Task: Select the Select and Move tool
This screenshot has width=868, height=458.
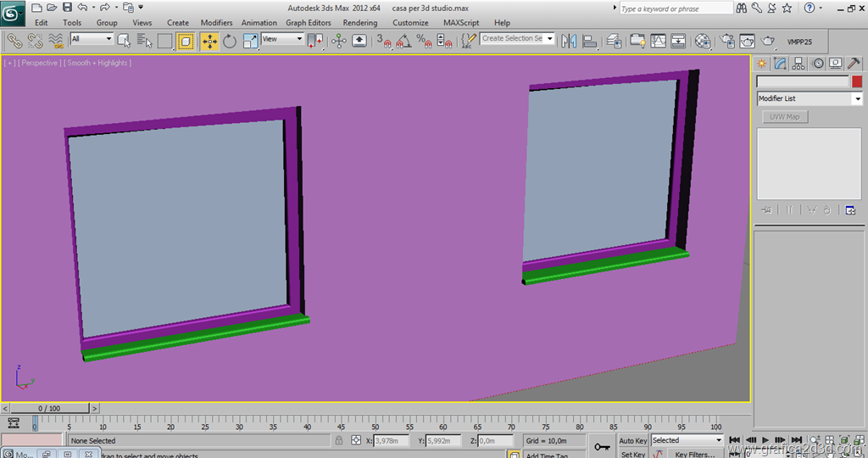Action: point(209,41)
